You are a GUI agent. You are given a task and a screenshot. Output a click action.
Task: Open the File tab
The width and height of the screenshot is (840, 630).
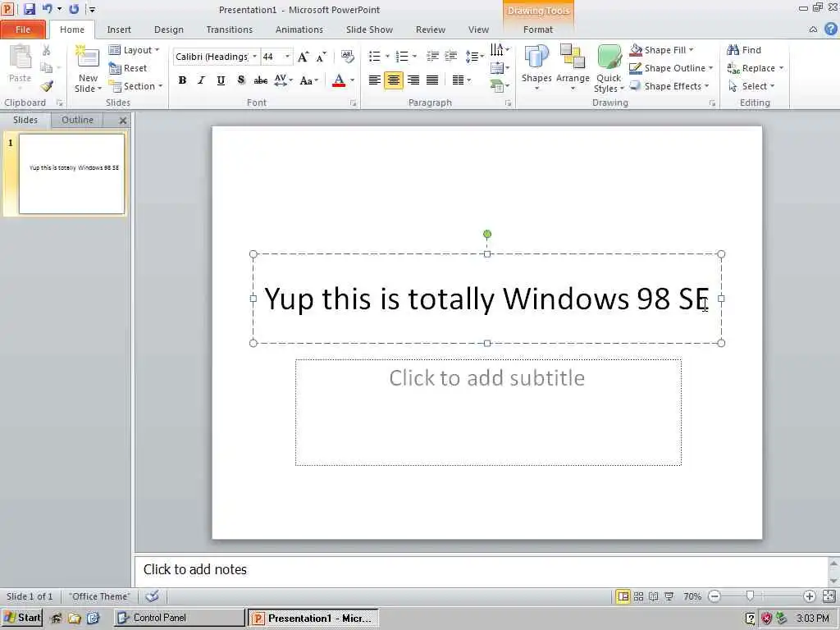point(23,30)
